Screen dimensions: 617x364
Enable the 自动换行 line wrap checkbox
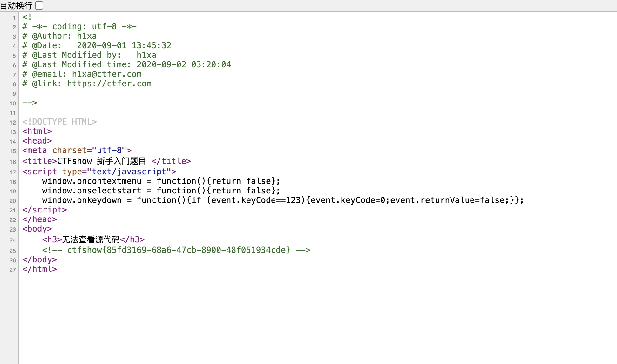[x=39, y=5]
